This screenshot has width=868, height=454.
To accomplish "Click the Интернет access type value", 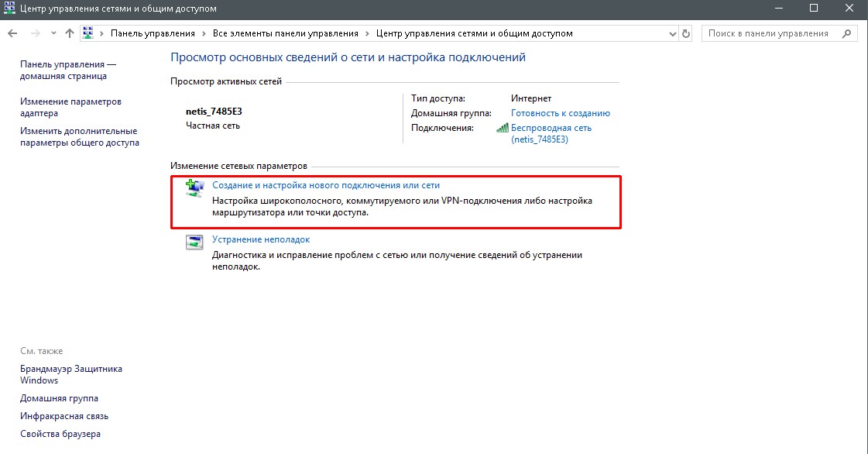I will coord(531,98).
